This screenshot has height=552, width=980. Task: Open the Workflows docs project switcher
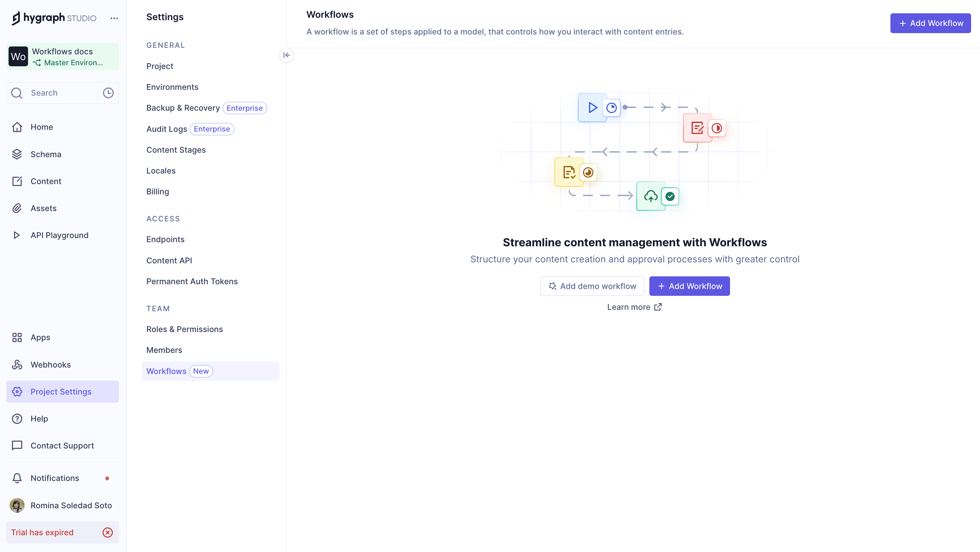pos(62,57)
